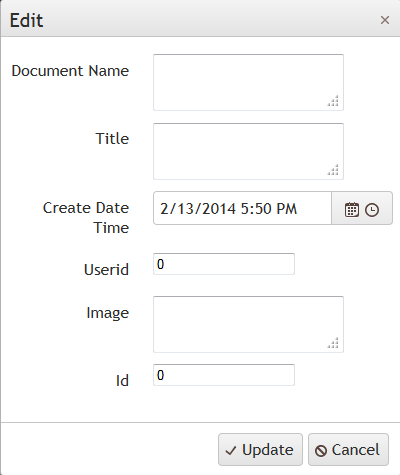This screenshot has width=400, height=475.
Task: Click the Document Name textarea resize grip
Action: pos(333,101)
